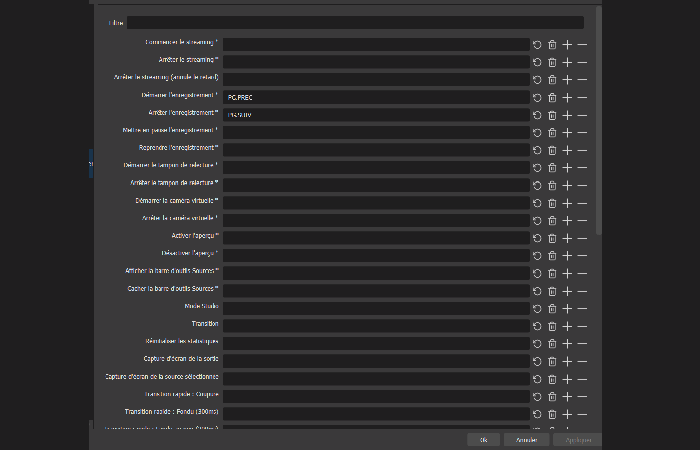The height and width of the screenshot is (450, 700).
Task: Remove hotkey field from Cacher la barre d'outils Sources
Action: (582, 291)
